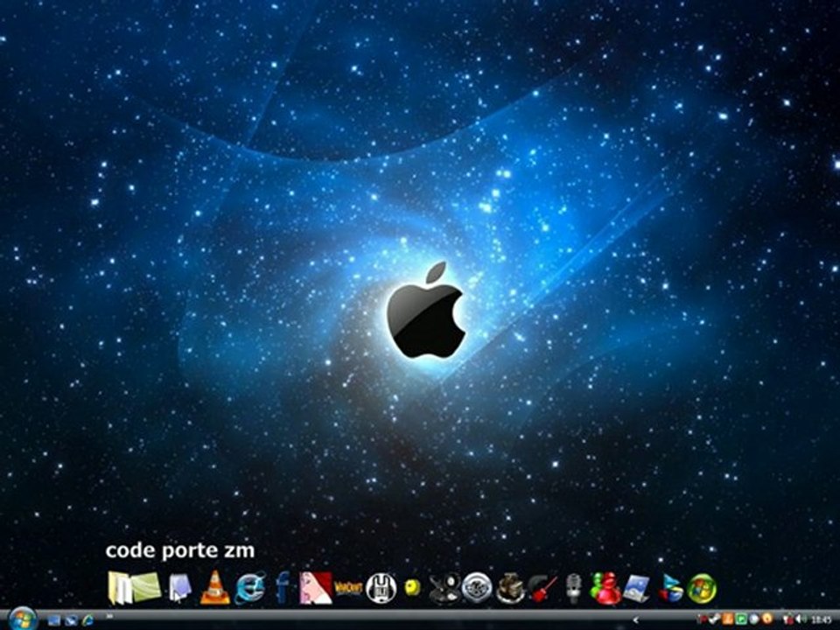The image size is (840, 630).
Task: Launch VLC media player traffic cone icon
Action: pos(215,588)
